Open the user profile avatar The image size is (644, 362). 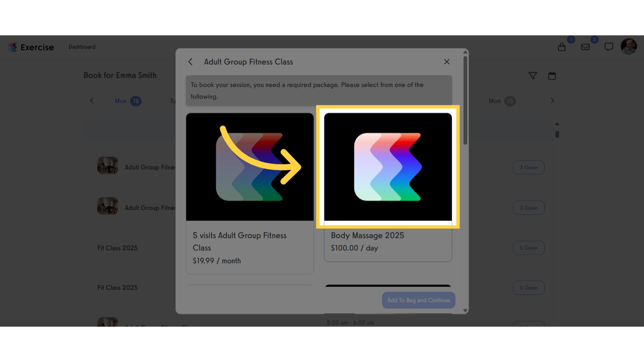(629, 47)
